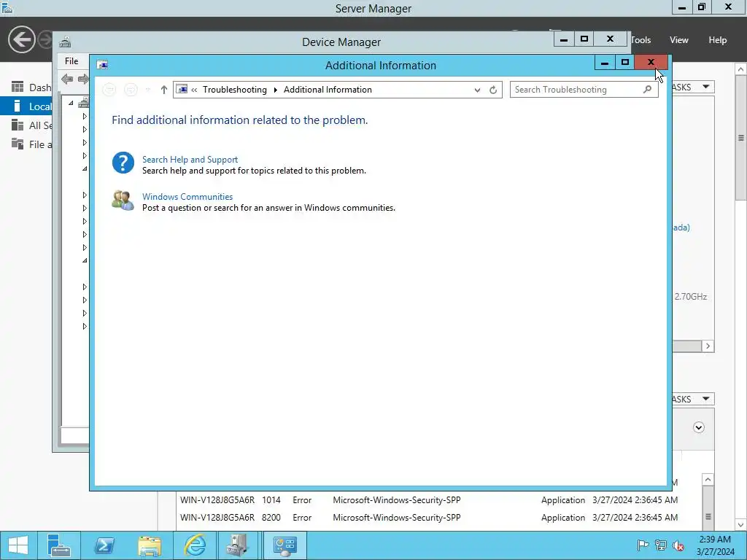Collapse the root computer node in Device Manager
Image resolution: width=747 pixels, height=560 pixels.
71,103
